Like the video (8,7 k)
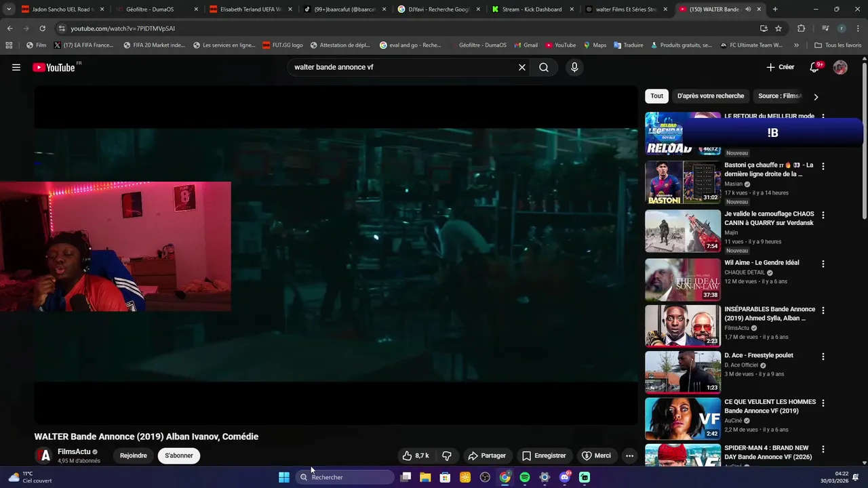868x488 pixels. coord(416,455)
